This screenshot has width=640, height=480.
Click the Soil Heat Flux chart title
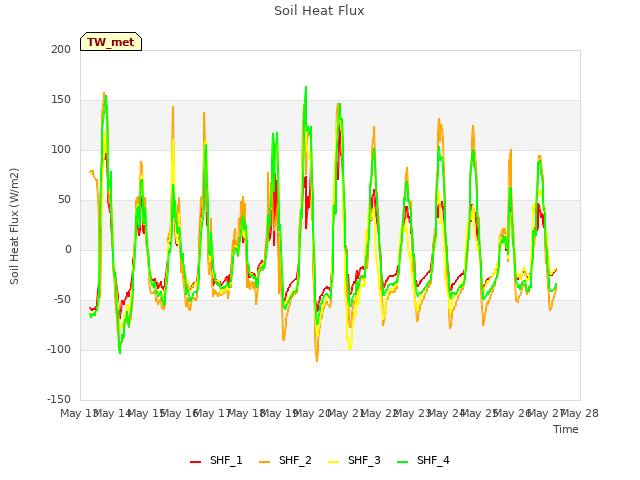319,11
